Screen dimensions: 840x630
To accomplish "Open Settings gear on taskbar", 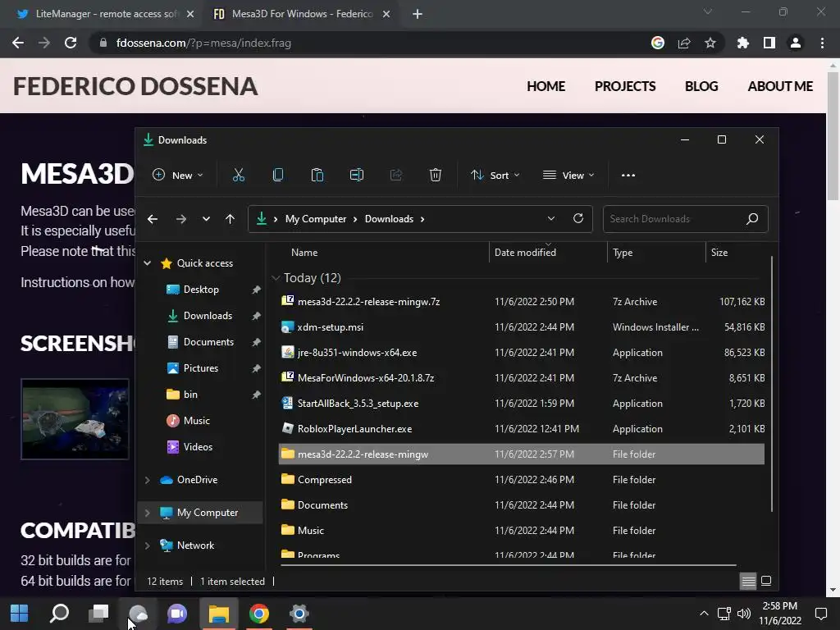I will tap(299, 614).
